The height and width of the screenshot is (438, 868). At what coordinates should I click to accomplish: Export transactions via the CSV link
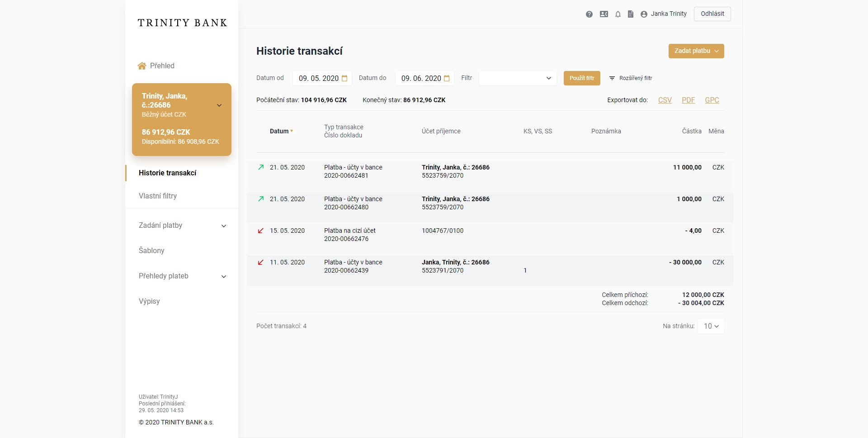coord(665,100)
